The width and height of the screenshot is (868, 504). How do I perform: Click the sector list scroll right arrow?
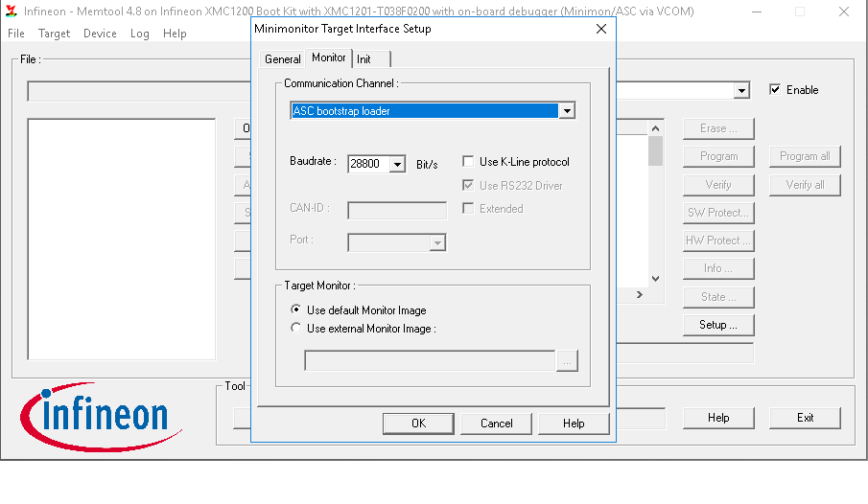(640, 295)
